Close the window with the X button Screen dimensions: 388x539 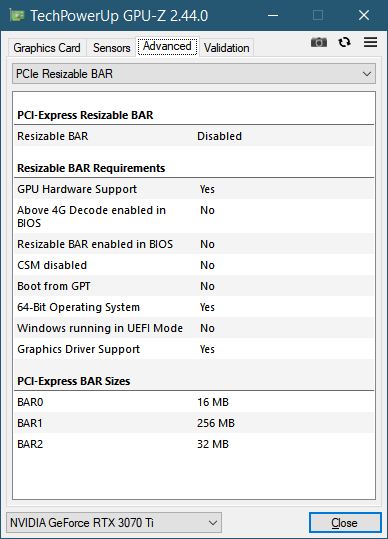point(364,15)
